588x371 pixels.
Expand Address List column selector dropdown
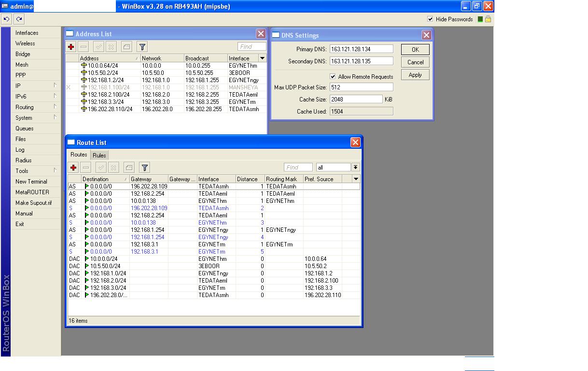262,58
